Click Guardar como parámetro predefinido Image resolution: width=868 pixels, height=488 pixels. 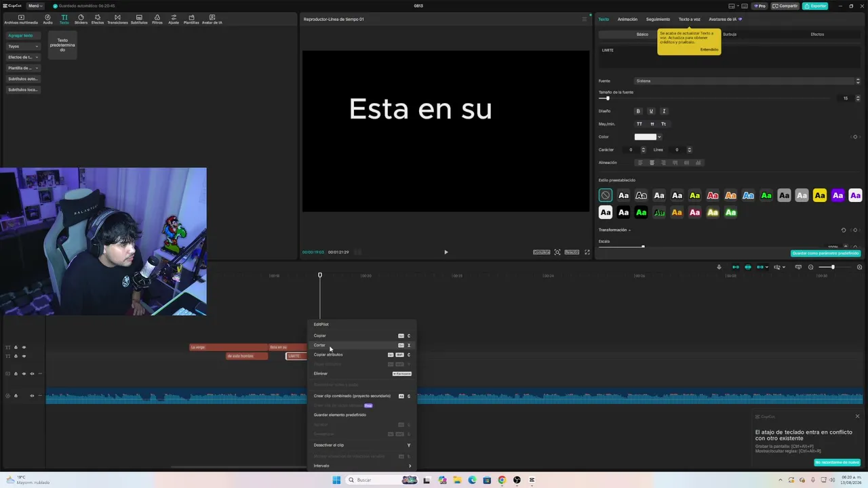coord(826,253)
